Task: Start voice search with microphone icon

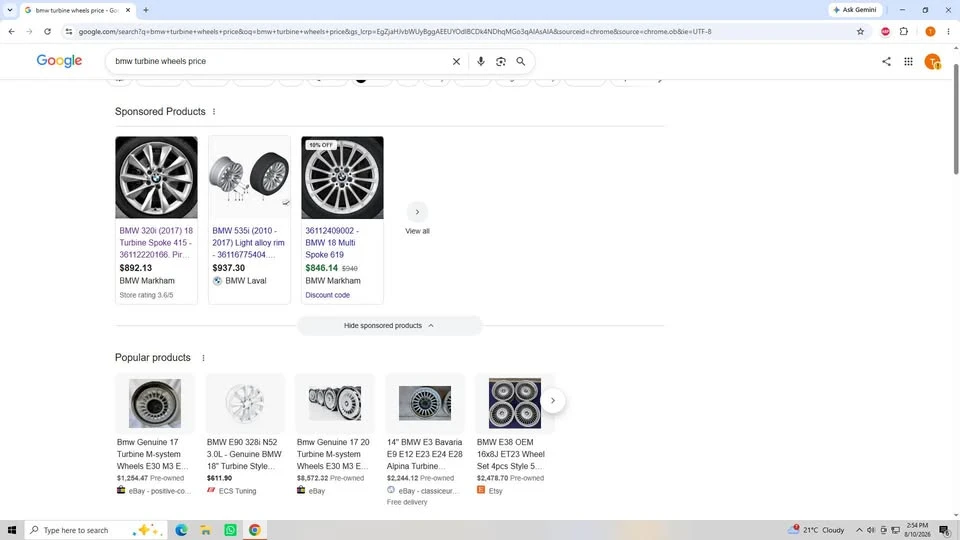Action: point(481,61)
